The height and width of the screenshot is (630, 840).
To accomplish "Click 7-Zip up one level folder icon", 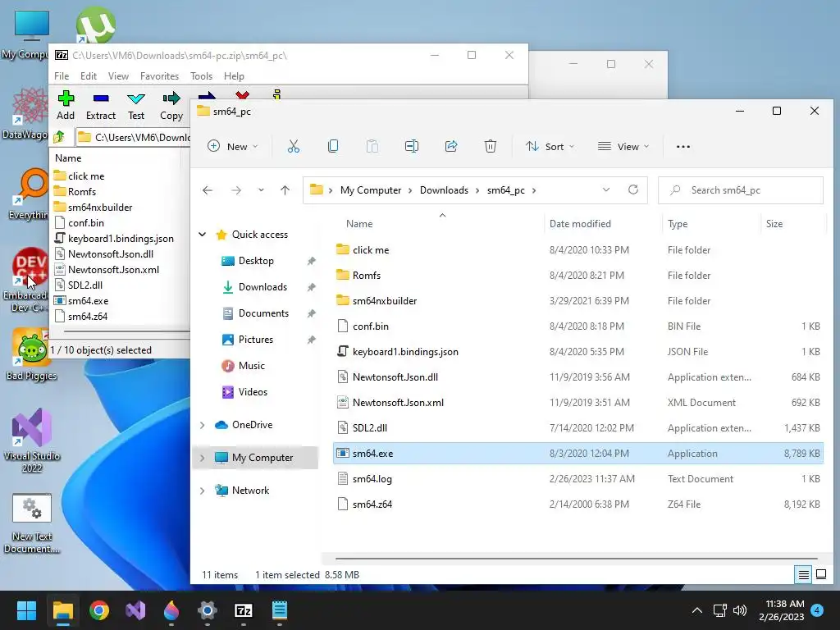I will pyautogui.click(x=59, y=137).
